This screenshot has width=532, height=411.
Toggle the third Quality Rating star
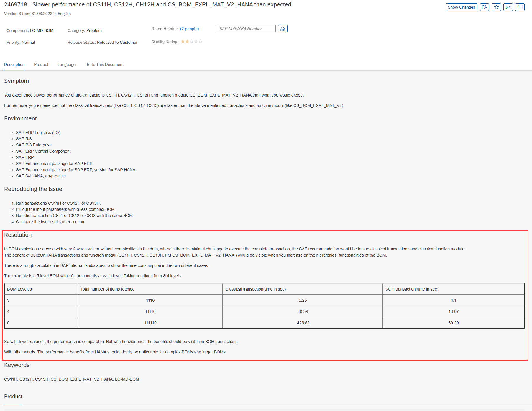click(x=192, y=41)
